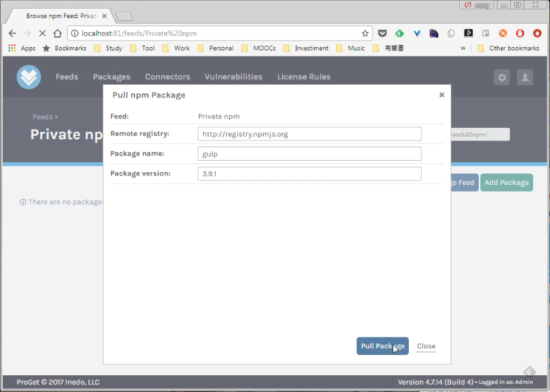Close the Browse npm Feed tab
This screenshot has height=392, width=550.
(104, 15)
